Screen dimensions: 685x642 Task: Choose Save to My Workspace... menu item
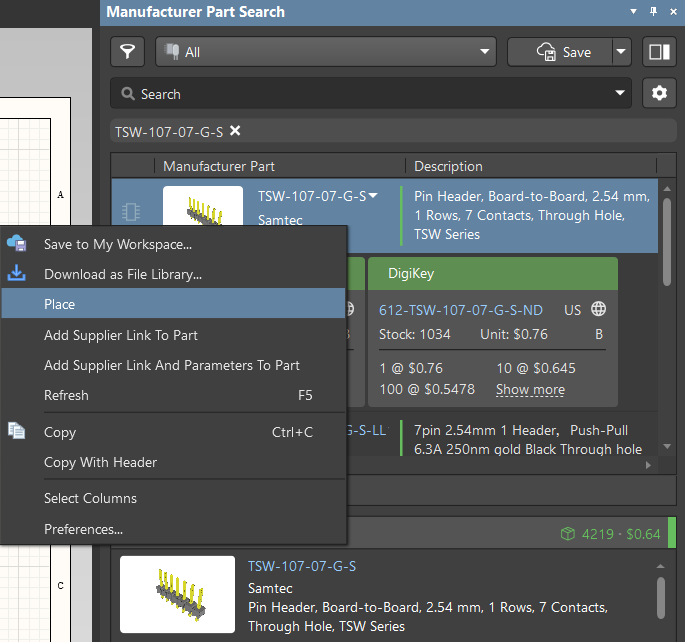pos(173,244)
